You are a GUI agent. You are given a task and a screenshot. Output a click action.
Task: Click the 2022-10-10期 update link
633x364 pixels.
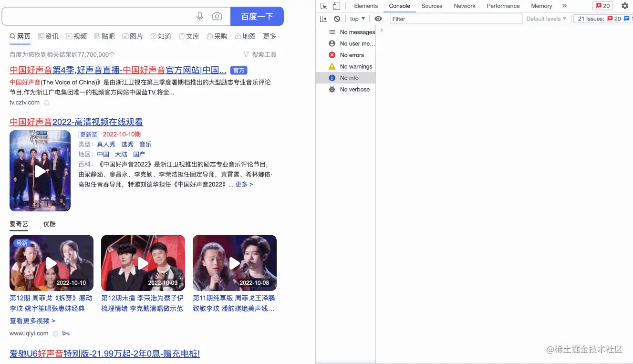122,135
